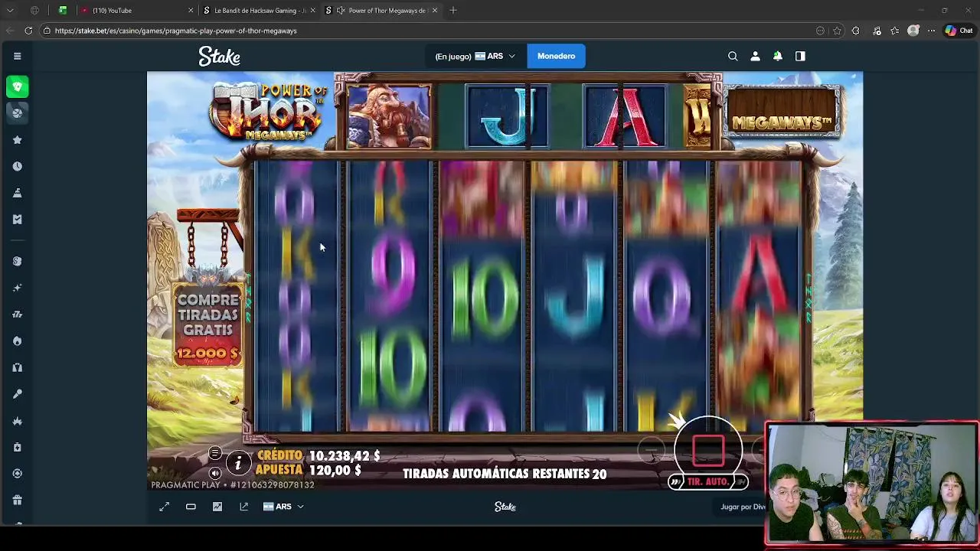Click the APUESTA 120,00 $ value

coord(335,471)
